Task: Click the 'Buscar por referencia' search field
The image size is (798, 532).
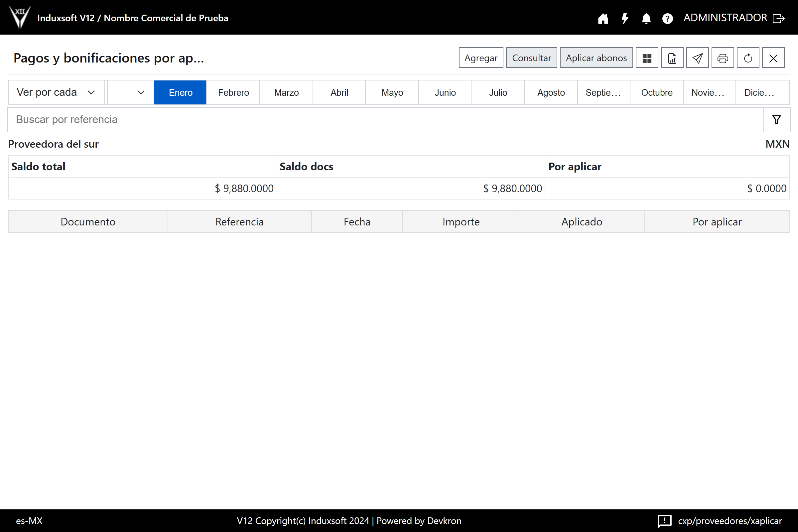Action: [x=385, y=120]
